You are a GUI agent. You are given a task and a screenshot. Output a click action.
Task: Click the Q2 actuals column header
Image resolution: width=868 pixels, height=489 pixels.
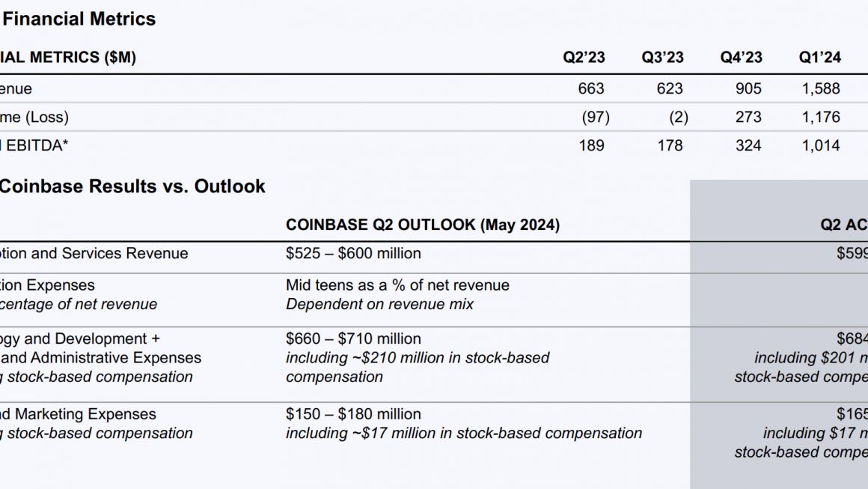(843, 225)
